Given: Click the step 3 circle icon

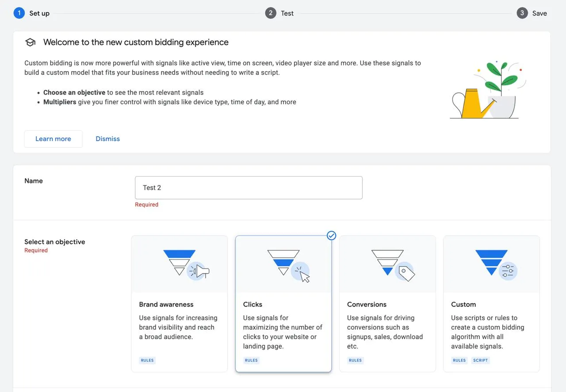Looking at the screenshot, I should pyautogui.click(x=522, y=13).
